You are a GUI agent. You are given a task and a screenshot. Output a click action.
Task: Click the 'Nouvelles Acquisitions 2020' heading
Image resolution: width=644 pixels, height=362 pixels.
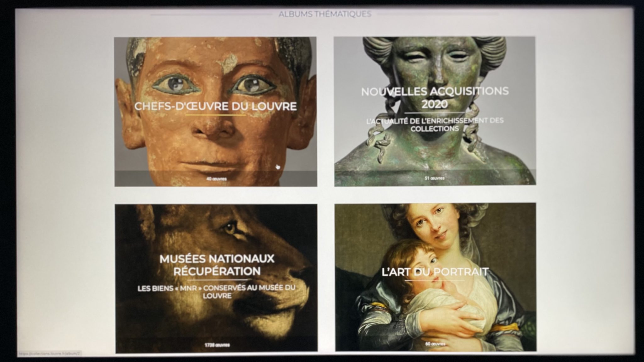coord(435,98)
